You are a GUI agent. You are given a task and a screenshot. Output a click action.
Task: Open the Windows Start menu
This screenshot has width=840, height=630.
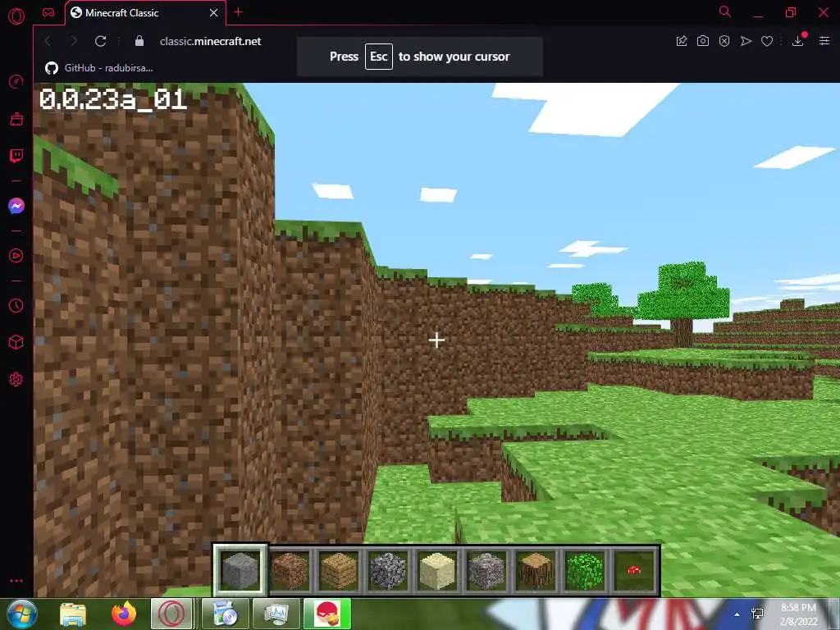click(22, 614)
